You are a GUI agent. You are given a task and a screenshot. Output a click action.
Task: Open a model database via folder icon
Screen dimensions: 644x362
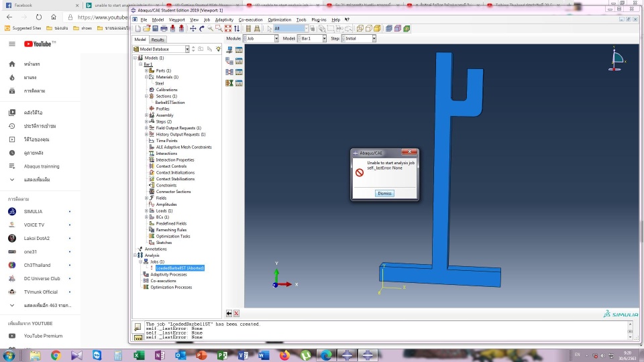pyautogui.click(x=147, y=28)
